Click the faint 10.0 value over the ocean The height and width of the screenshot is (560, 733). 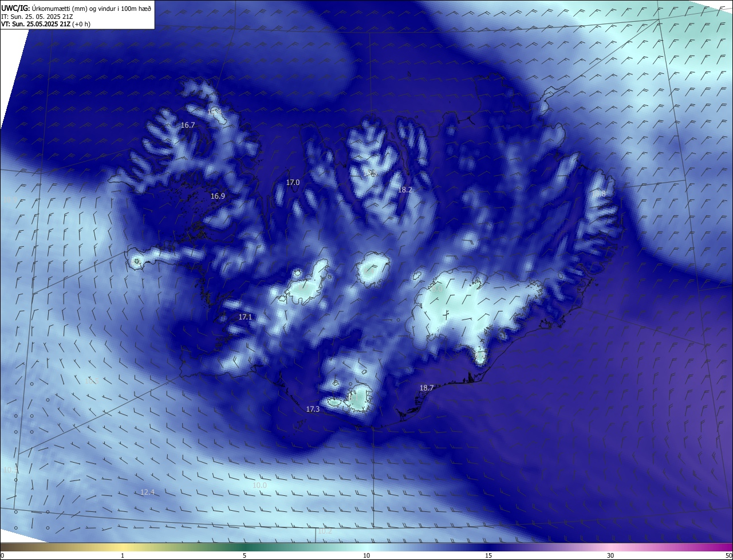(259, 485)
